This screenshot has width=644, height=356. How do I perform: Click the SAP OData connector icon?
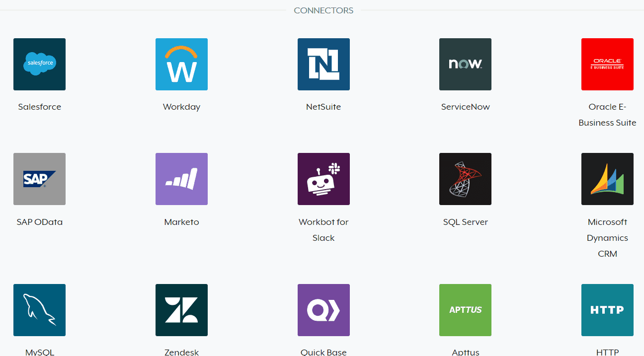pyautogui.click(x=39, y=179)
